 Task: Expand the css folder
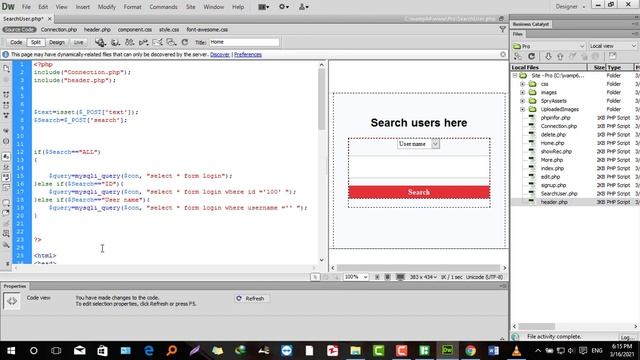coord(522,84)
